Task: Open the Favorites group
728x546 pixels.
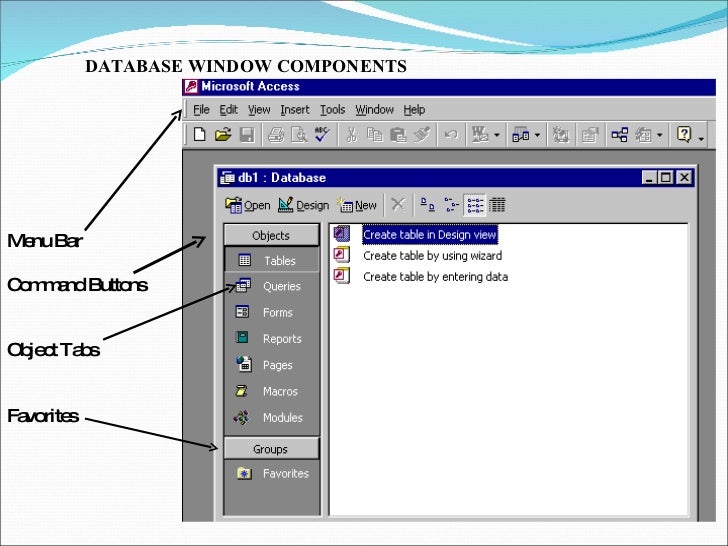Action: (x=272, y=473)
